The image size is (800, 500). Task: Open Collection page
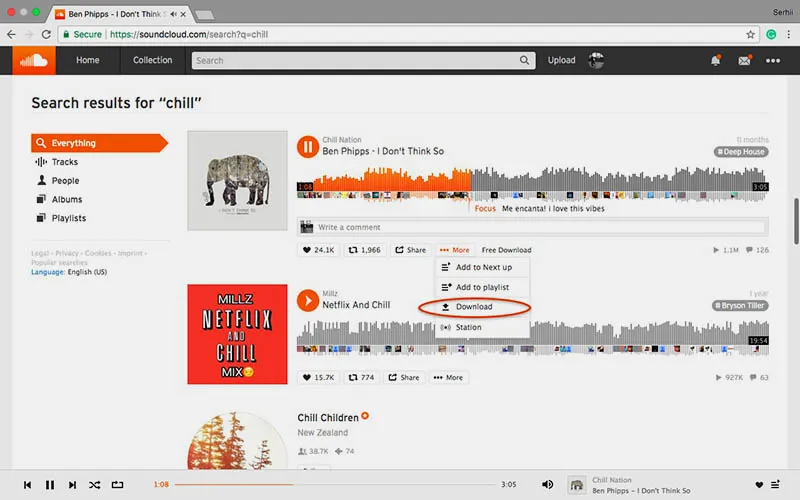tap(153, 60)
